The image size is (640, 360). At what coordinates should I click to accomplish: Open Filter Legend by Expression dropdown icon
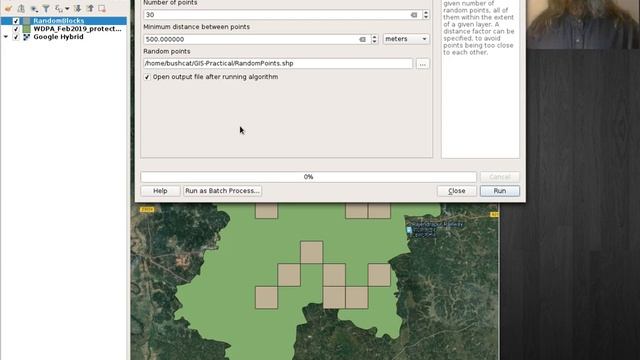coord(62,8)
